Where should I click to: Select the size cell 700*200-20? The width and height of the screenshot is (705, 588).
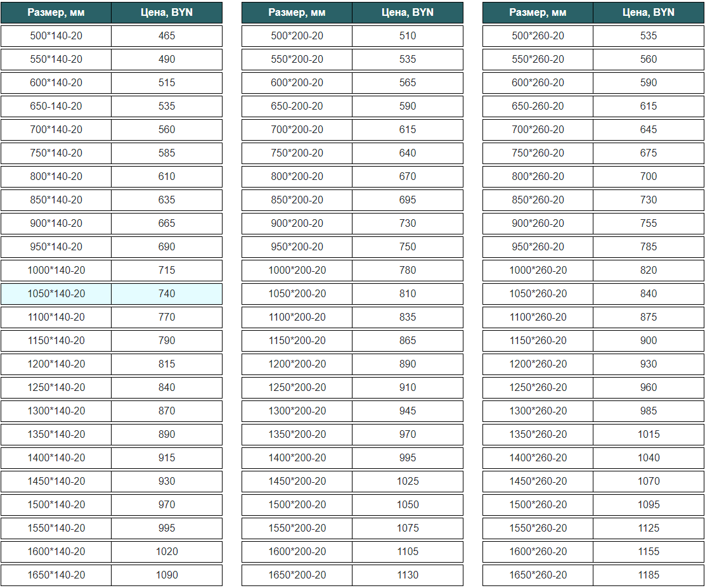[297, 130]
